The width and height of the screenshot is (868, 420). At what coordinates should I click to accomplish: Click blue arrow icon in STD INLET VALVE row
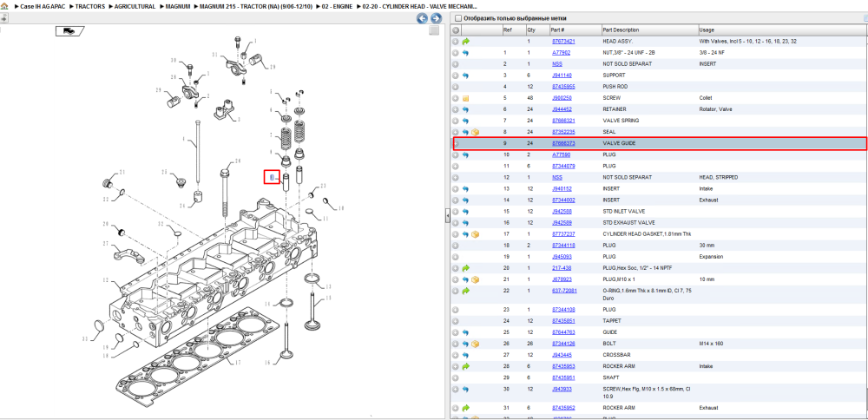465,212
